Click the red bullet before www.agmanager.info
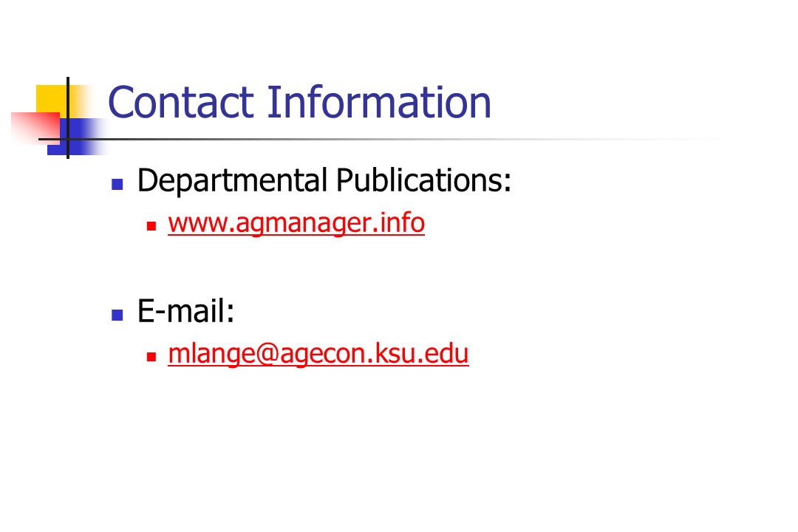 pos(151,225)
